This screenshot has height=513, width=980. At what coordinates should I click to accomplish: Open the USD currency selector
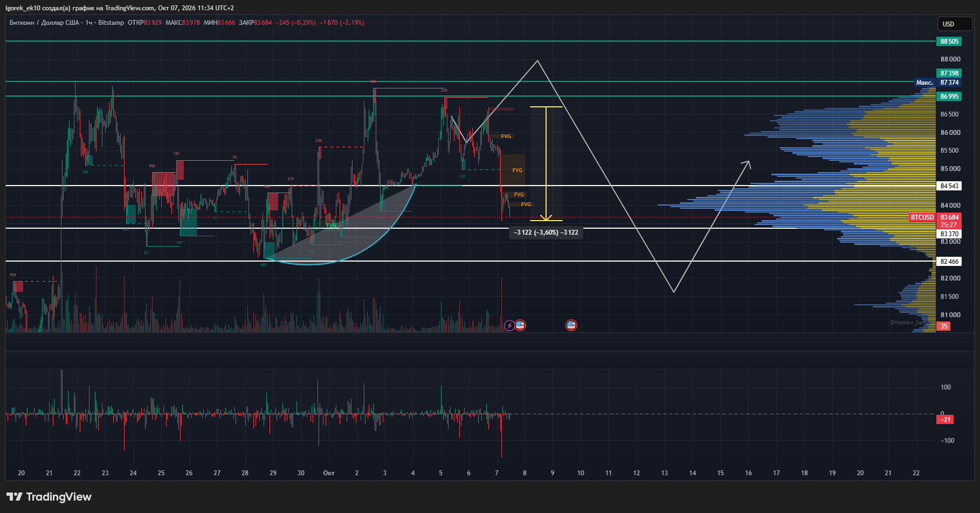point(955,24)
